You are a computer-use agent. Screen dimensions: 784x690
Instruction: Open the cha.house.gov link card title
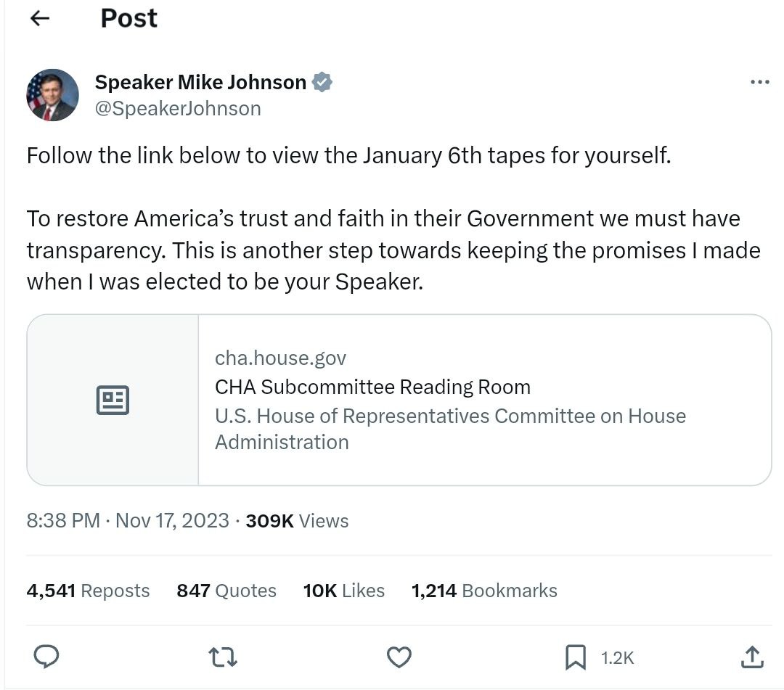pyautogui.click(x=372, y=387)
